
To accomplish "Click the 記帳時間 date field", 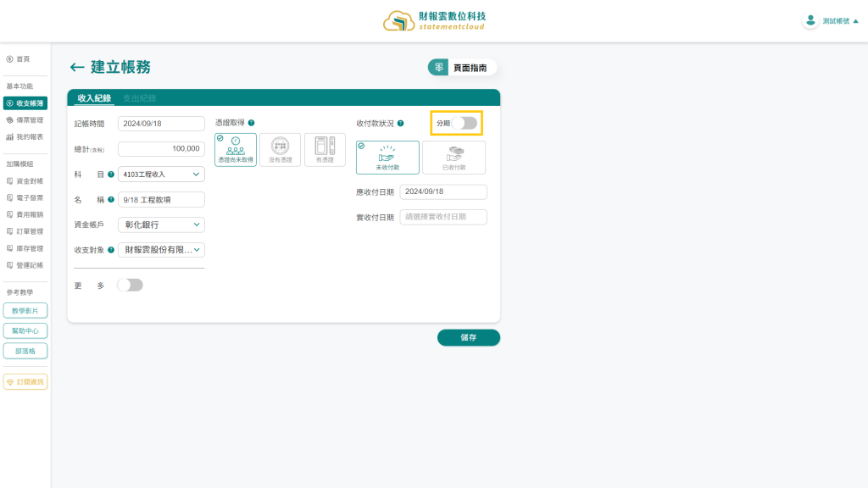I will (x=161, y=124).
